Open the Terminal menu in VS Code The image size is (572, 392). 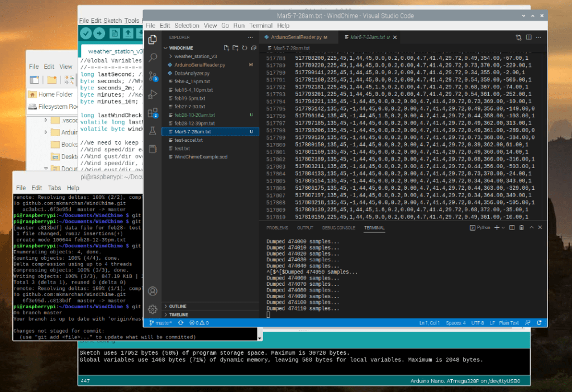click(x=261, y=26)
